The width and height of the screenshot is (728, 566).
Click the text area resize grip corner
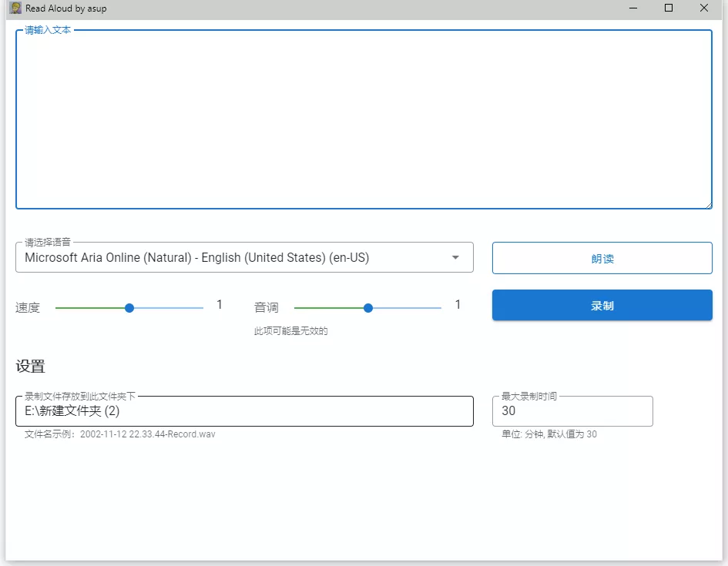[709, 205]
